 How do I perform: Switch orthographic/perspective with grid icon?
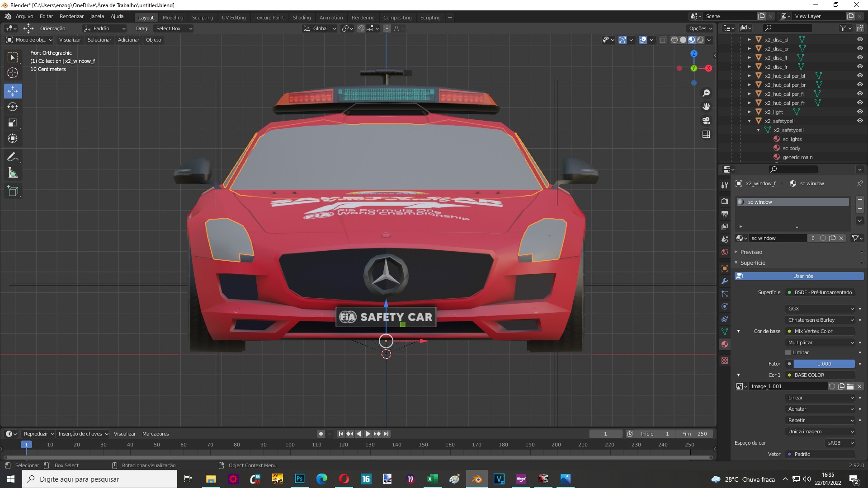(706, 134)
